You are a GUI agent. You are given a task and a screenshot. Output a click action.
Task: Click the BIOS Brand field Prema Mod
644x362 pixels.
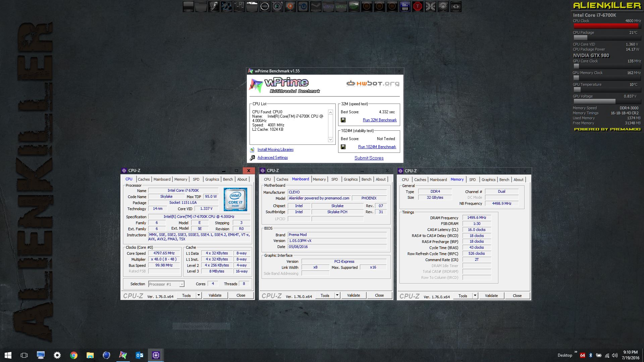pyautogui.click(x=337, y=235)
